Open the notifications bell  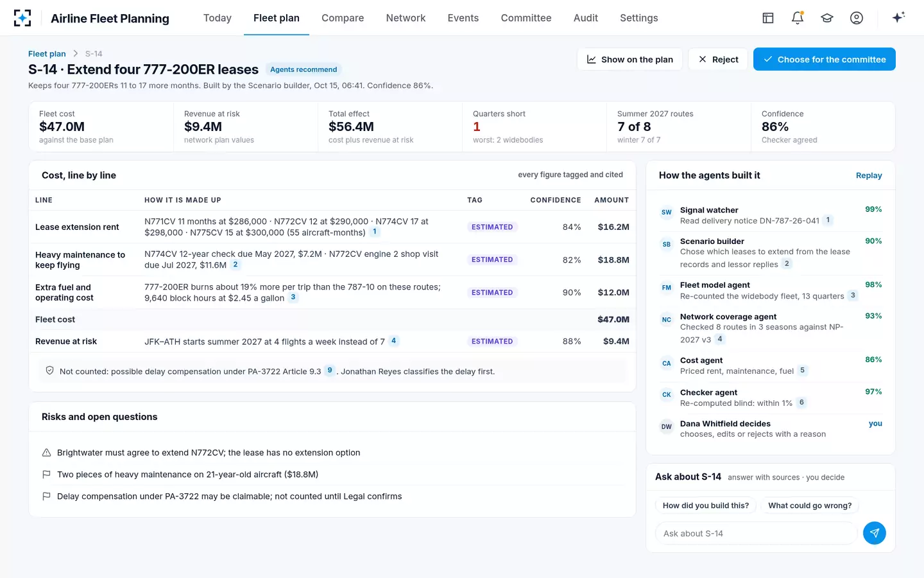click(798, 18)
